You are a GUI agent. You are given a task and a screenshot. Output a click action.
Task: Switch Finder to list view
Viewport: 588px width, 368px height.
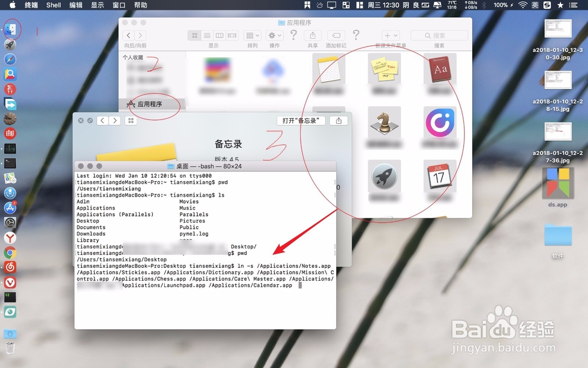pyautogui.click(x=207, y=35)
